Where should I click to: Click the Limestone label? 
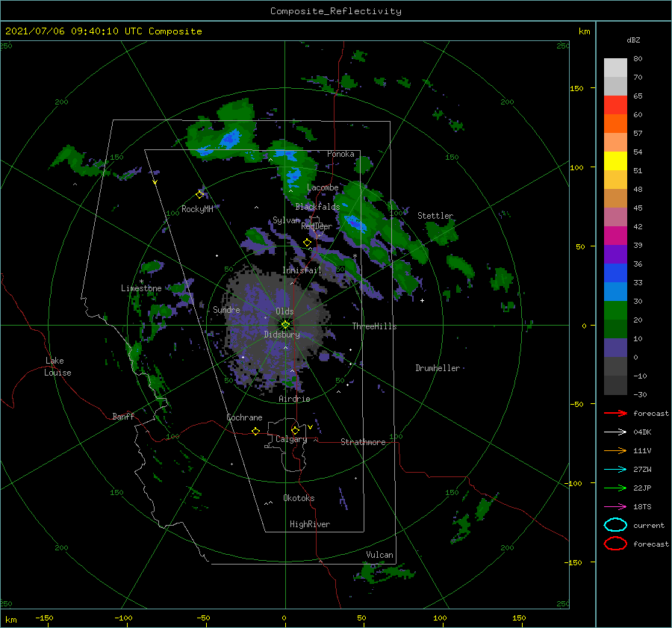point(141,288)
